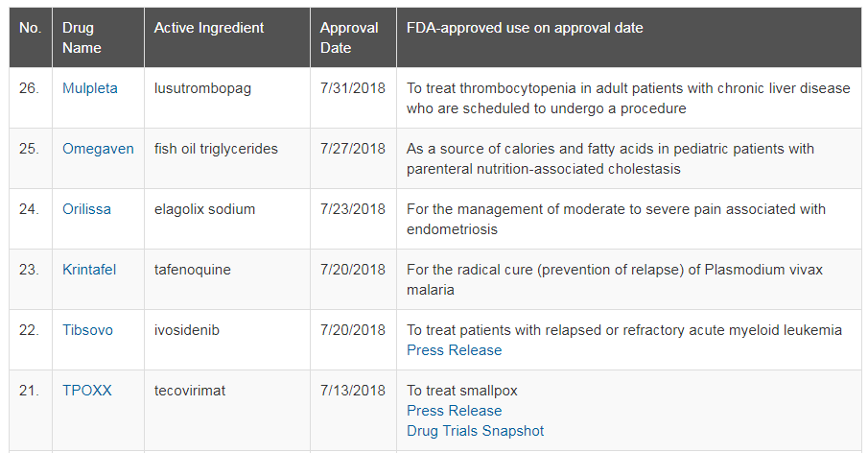Open the Tibsovo drug link
The image size is (868, 453).
87,329
